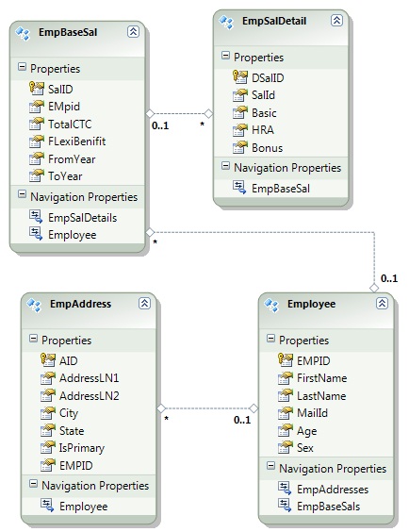The image size is (409, 532).
Task: Click the navigation icon beside EmpAddresses
Action: (x=285, y=488)
